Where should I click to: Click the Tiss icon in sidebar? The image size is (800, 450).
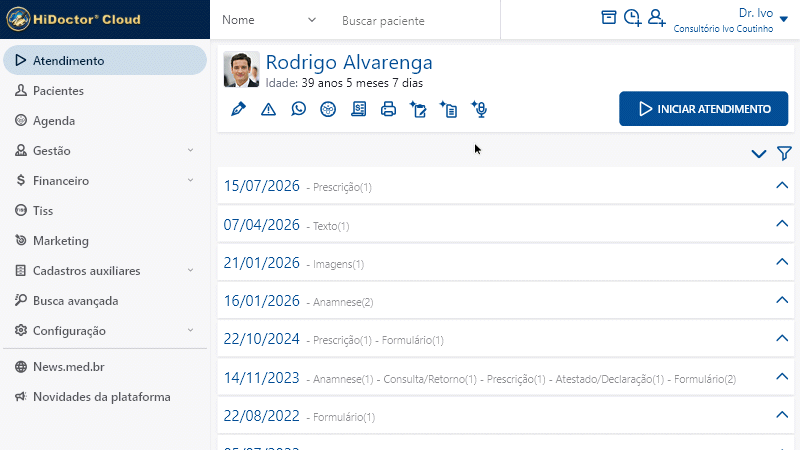click(x=20, y=210)
